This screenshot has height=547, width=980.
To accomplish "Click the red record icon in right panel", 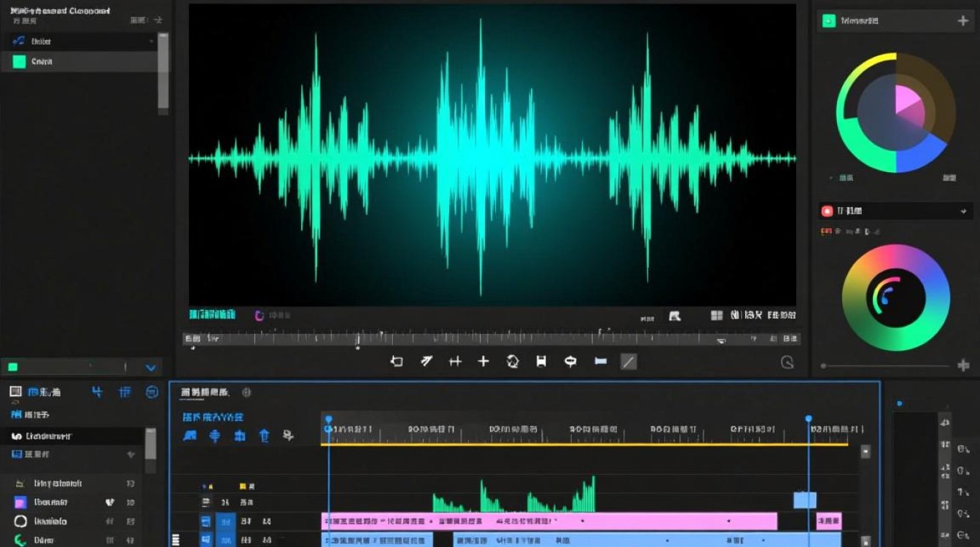I will point(828,211).
